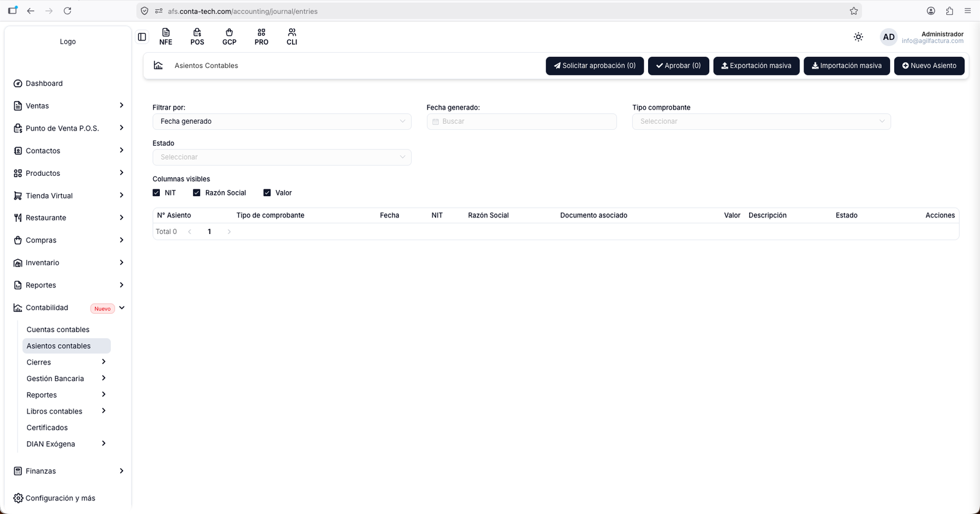Viewport: 980px width, 514px height.
Task: Expand the Libros contables submenu chevron
Action: [x=104, y=410]
